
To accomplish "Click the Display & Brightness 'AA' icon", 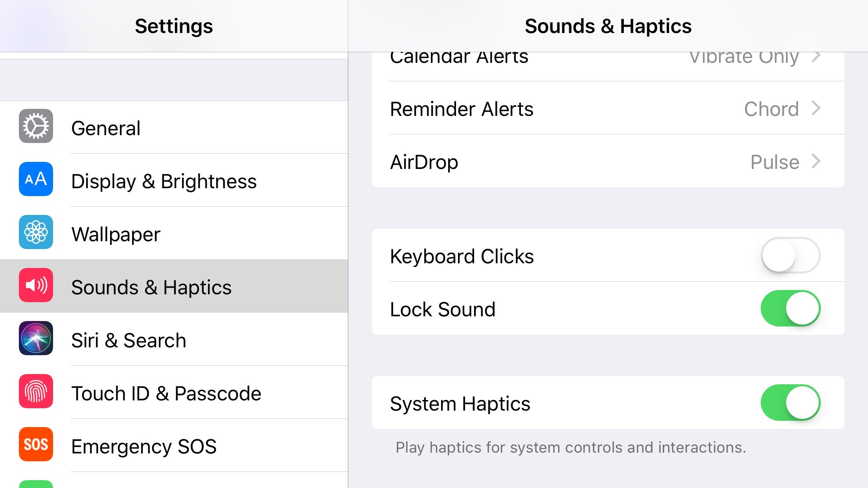I will pos(36,180).
